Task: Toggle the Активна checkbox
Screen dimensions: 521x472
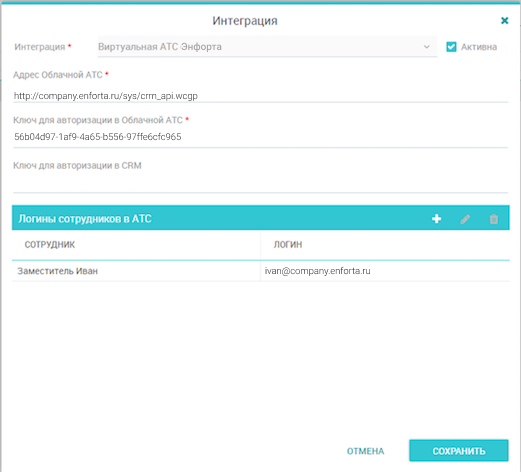Action: click(451, 47)
